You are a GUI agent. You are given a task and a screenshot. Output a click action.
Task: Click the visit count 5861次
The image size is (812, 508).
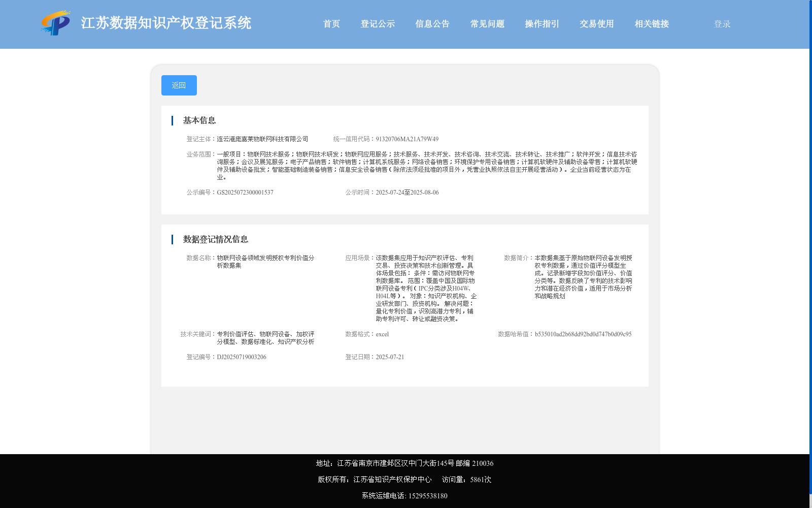(x=481, y=480)
